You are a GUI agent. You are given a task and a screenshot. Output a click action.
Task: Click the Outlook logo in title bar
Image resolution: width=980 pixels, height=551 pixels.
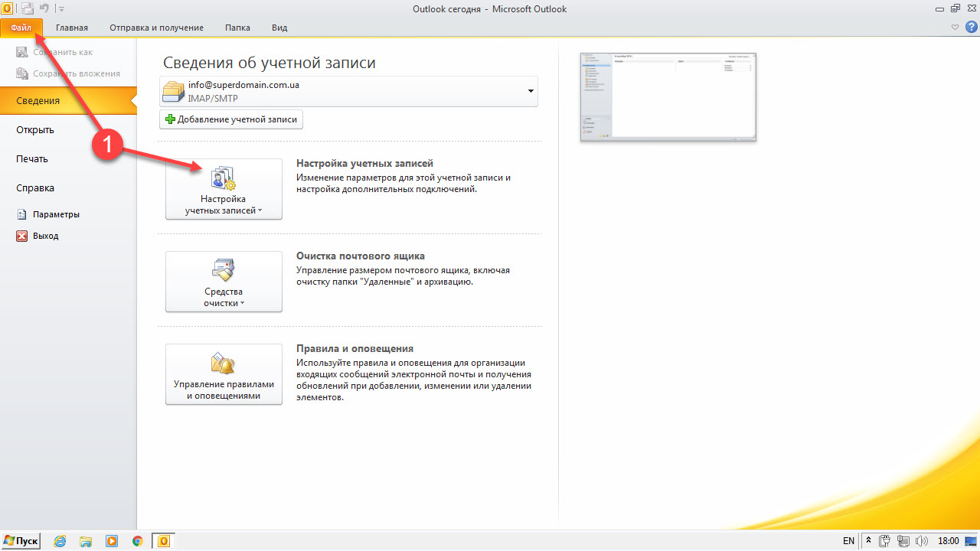click(7, 8)
